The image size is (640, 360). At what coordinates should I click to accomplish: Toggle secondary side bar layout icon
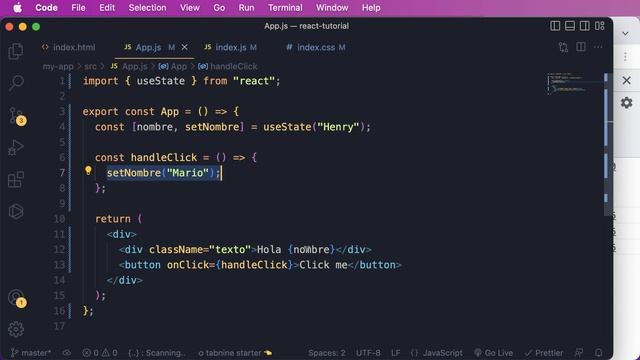584,26
